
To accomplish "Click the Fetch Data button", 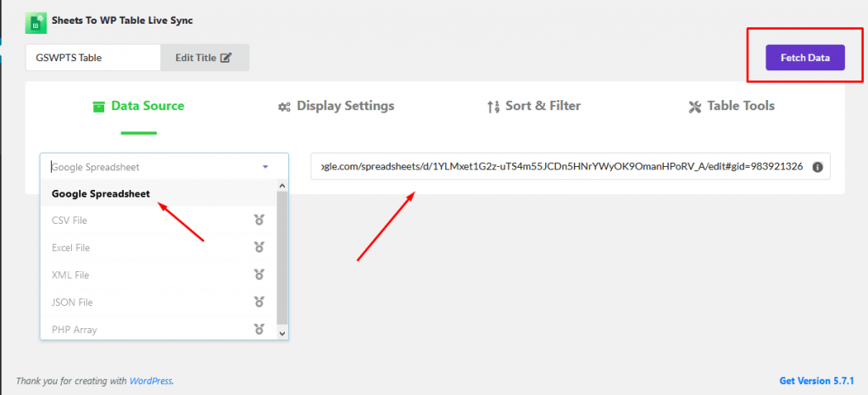I will [x=805, y=58].
